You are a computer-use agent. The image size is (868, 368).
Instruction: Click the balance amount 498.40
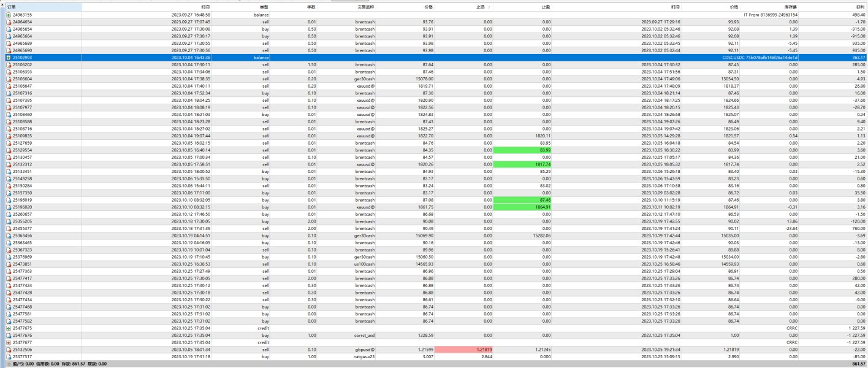pos(858,14)
